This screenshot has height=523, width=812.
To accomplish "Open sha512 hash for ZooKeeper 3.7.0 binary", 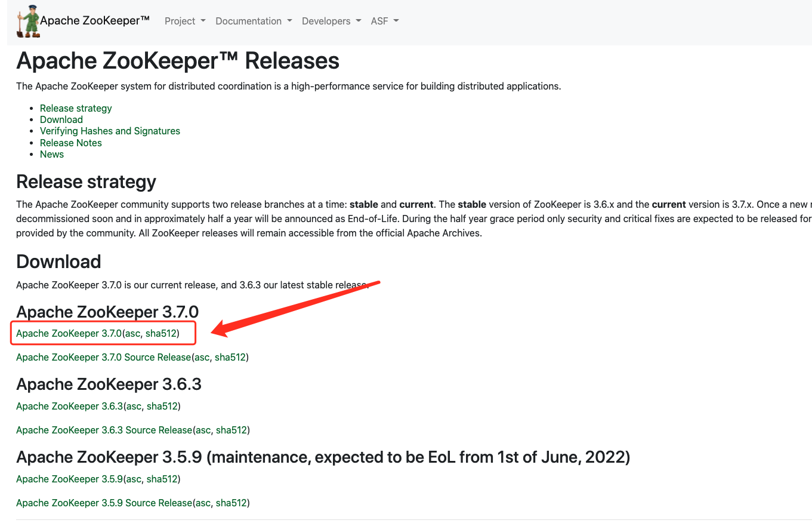I will click(161, 333).
